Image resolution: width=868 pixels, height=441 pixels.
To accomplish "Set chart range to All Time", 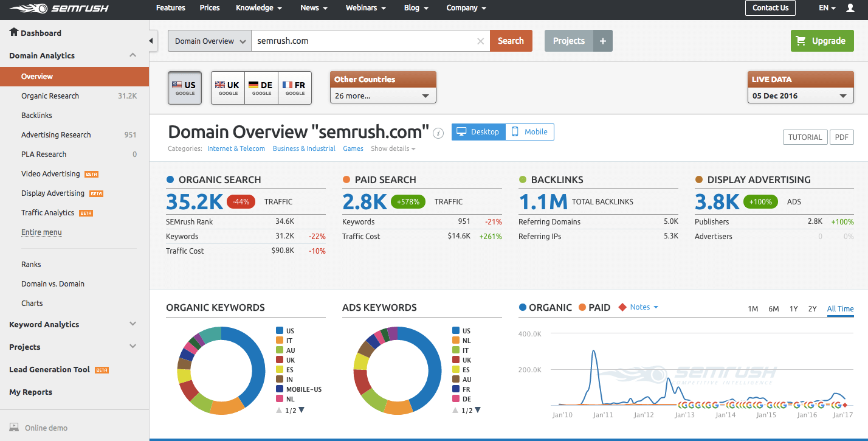I will pos(840,309).
